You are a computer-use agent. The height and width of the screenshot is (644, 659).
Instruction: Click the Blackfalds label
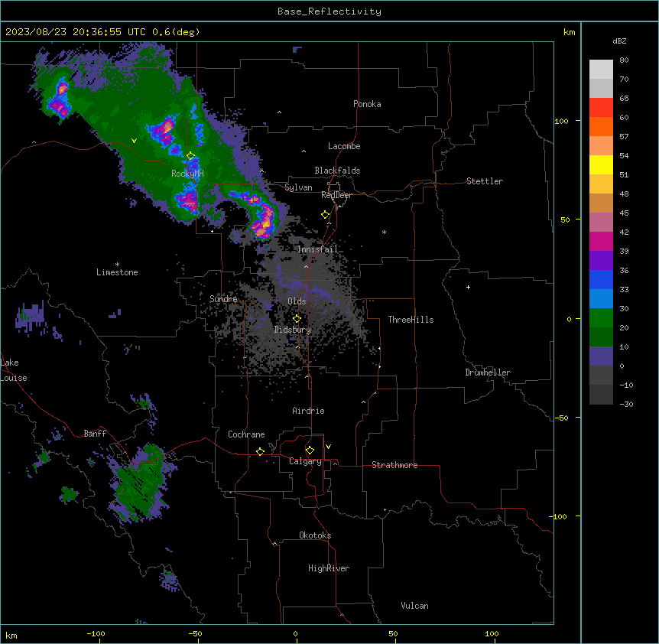click(x=337, y=171)
